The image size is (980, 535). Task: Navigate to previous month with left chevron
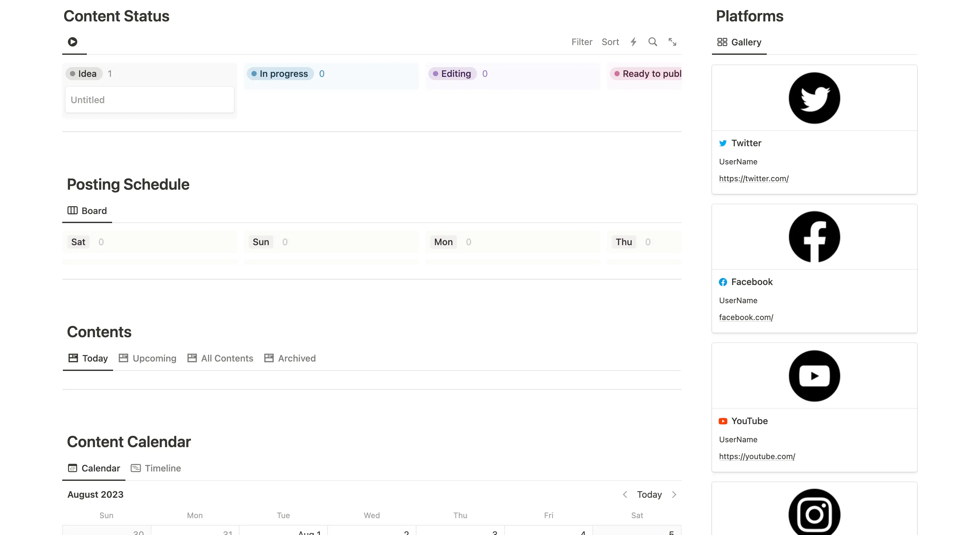625,494
